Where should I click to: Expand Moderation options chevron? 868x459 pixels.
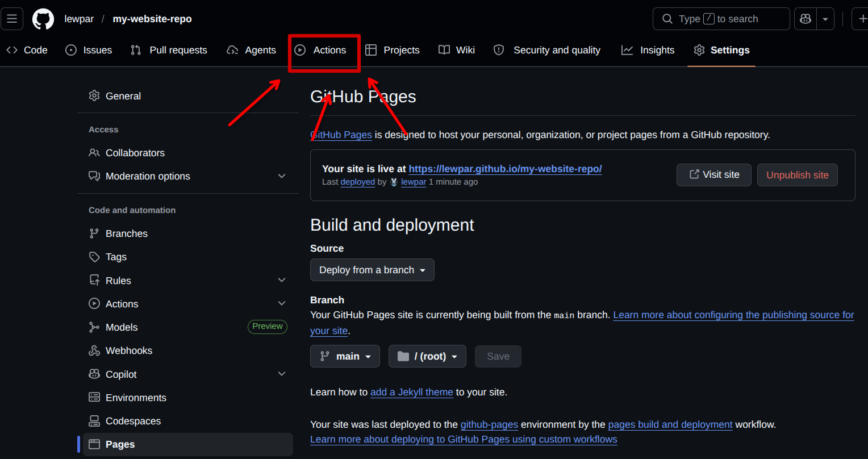tap(282, 176)
